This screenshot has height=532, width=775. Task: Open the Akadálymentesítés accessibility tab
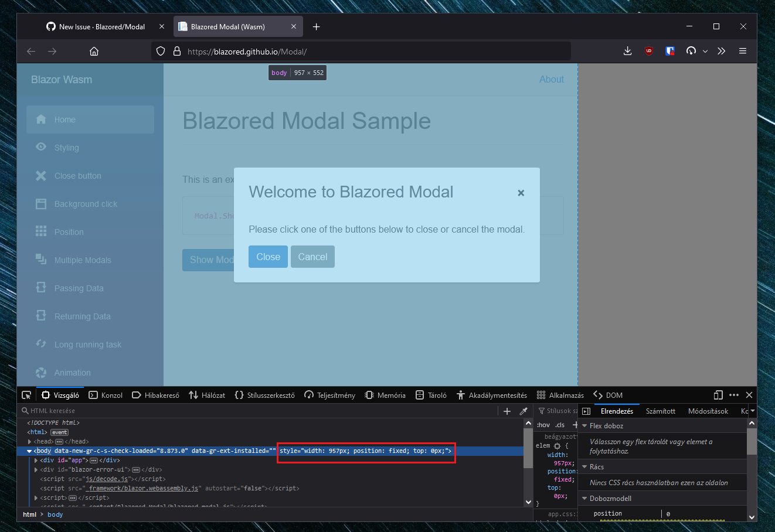coord(492,395)
